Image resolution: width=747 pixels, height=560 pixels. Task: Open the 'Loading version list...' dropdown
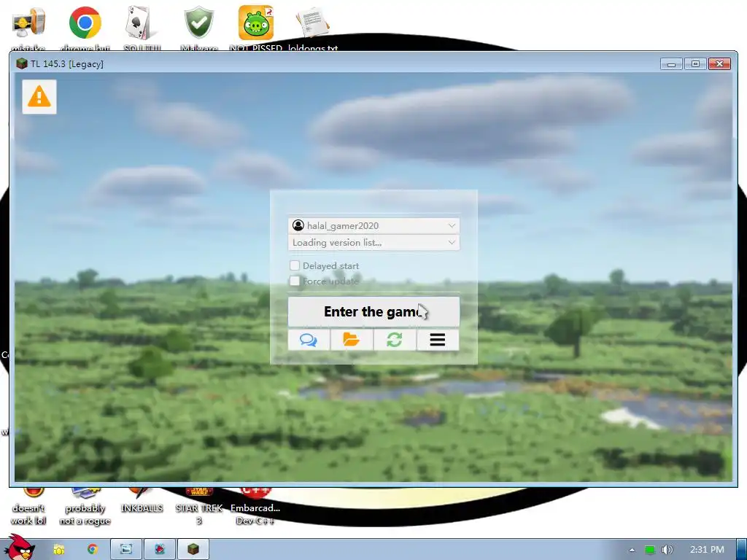pyautogui.click(x=374, y=242)
